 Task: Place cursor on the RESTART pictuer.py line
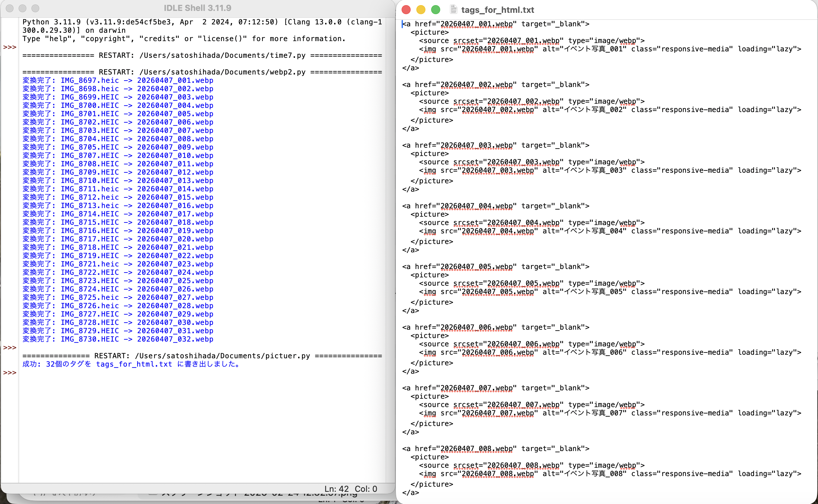(x=202, y=356)
